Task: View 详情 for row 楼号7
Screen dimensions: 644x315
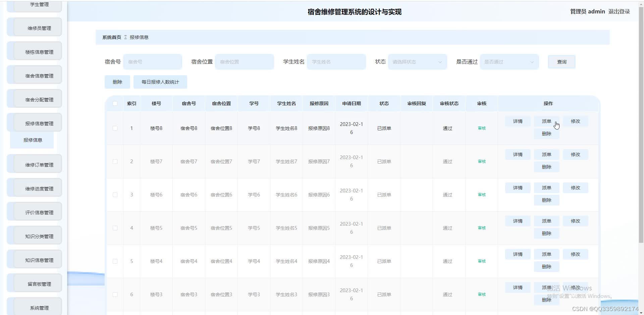Action: (518, 154)
